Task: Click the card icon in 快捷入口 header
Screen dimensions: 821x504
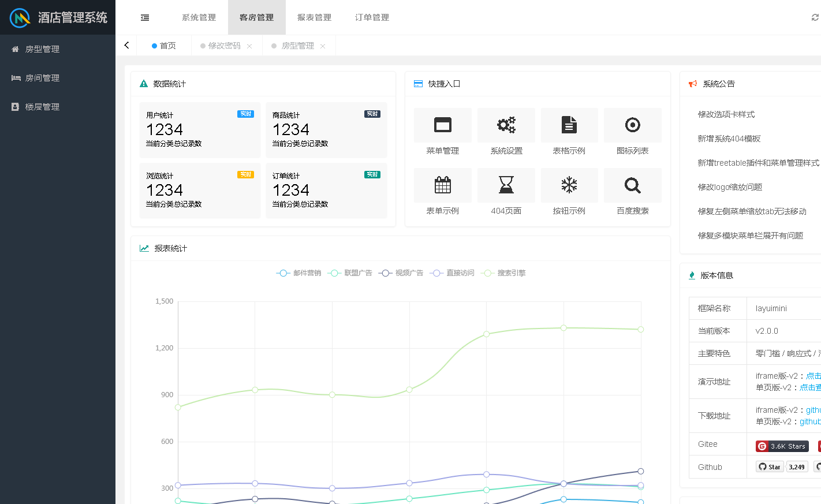Action: 418,84
